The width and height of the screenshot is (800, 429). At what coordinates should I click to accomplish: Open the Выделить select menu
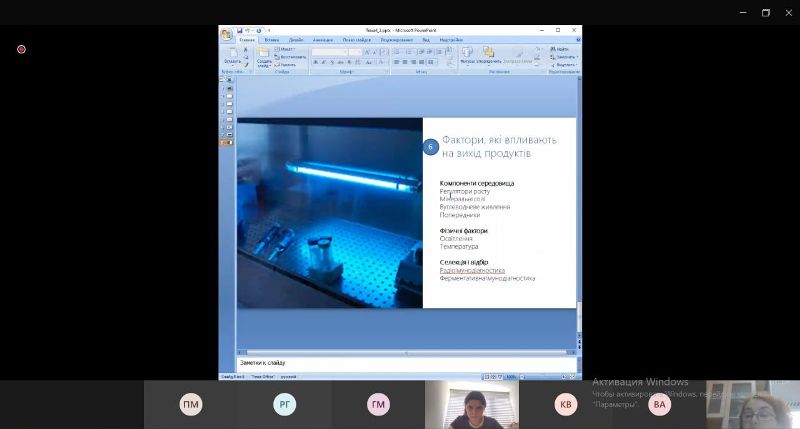pos(564,65)
